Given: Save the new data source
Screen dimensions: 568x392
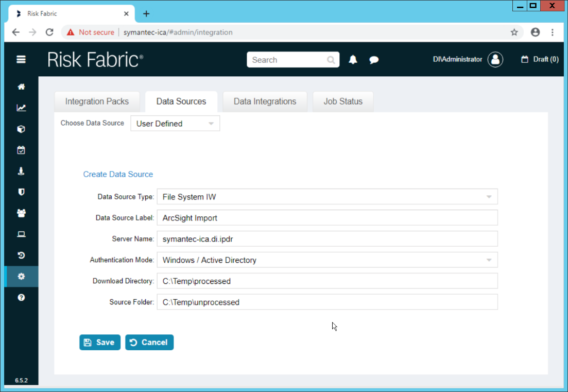Looking at the screenshot, I should tap(99, 343).
